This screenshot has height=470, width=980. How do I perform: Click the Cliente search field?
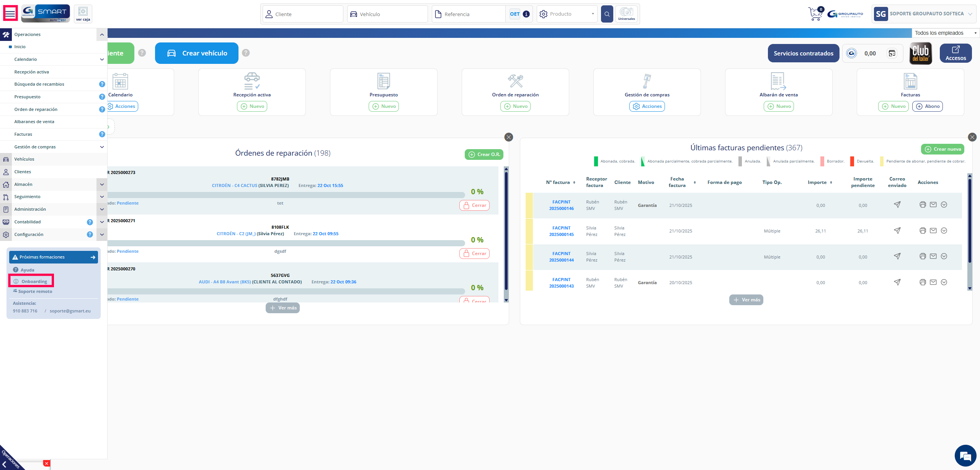point(303,14)
